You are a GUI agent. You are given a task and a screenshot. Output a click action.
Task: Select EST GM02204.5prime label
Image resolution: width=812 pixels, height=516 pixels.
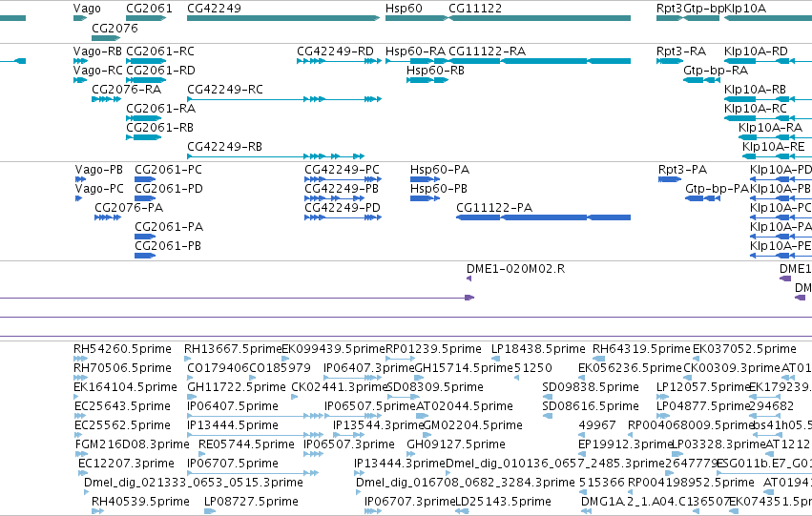(x=473, y=425)
